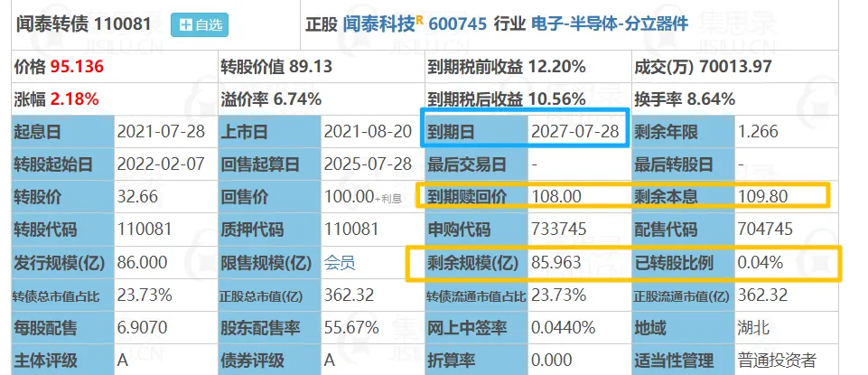Click 剩余本息 value 109.80
Viewport: 868px width, 375px height.
pyautogui.click(x=763, y=197)
